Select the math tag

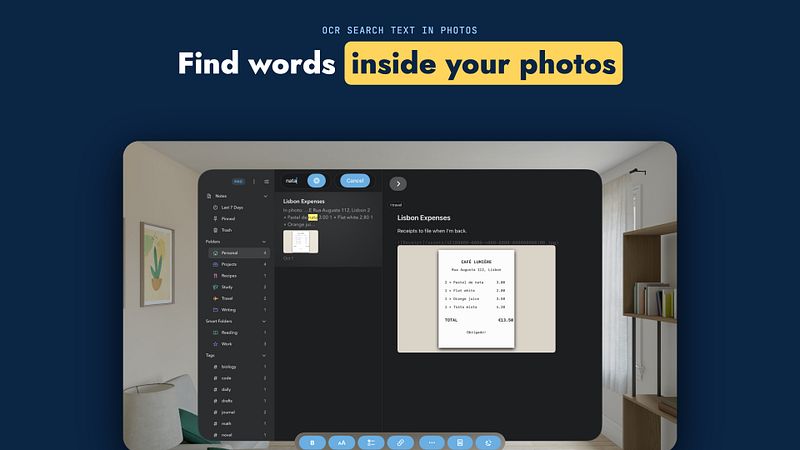click(x=227, y=423)
